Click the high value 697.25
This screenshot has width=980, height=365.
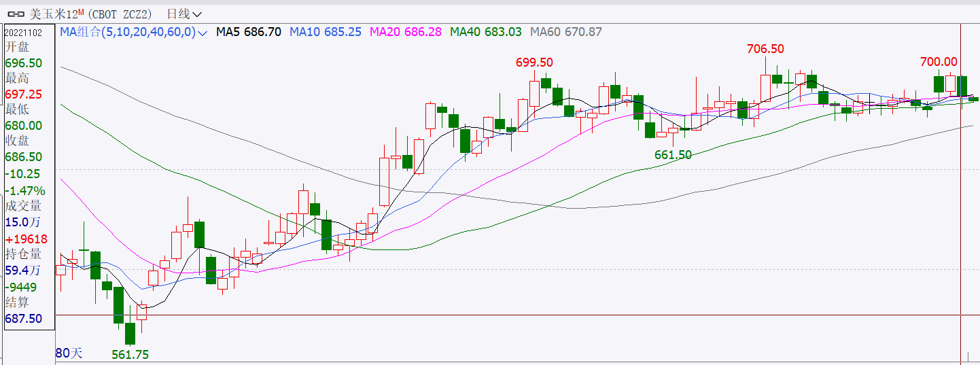coord(24,94)
